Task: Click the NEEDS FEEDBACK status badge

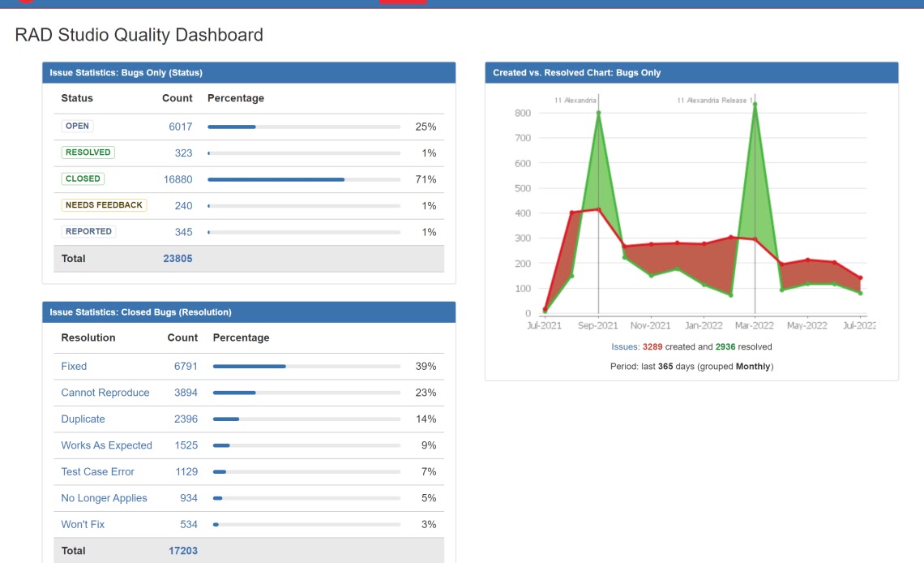Action: pos(104,205)
